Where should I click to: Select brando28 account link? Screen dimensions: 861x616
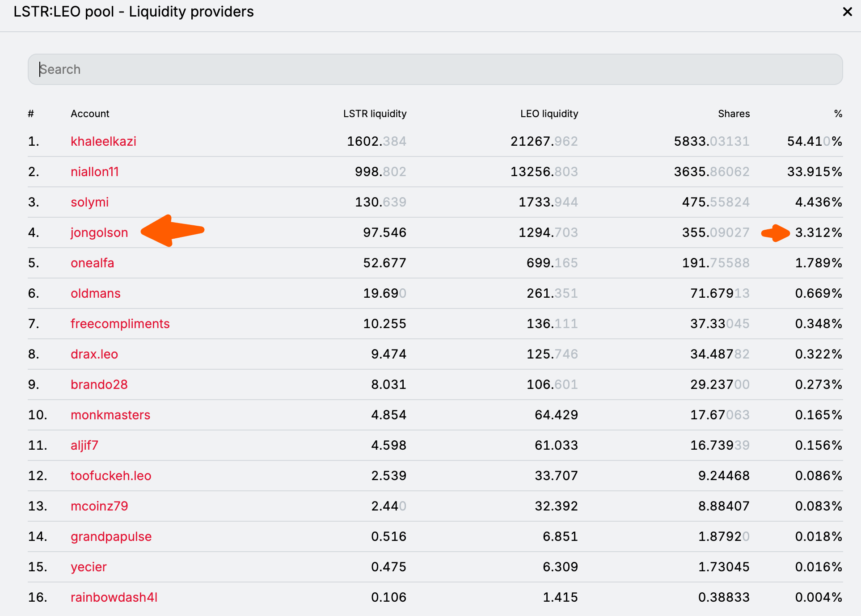[99, 384]
